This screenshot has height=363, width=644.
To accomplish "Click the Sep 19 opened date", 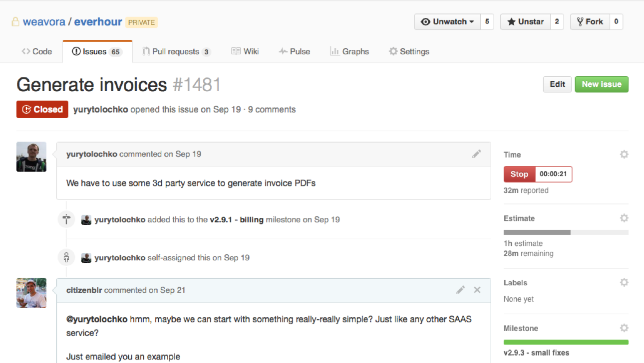I will [227, 110].
